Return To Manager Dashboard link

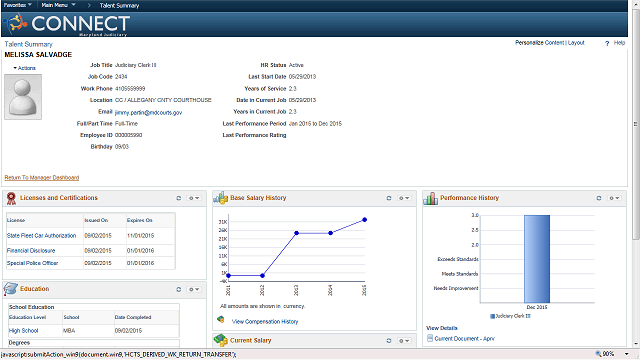click(x=42, y=178)
